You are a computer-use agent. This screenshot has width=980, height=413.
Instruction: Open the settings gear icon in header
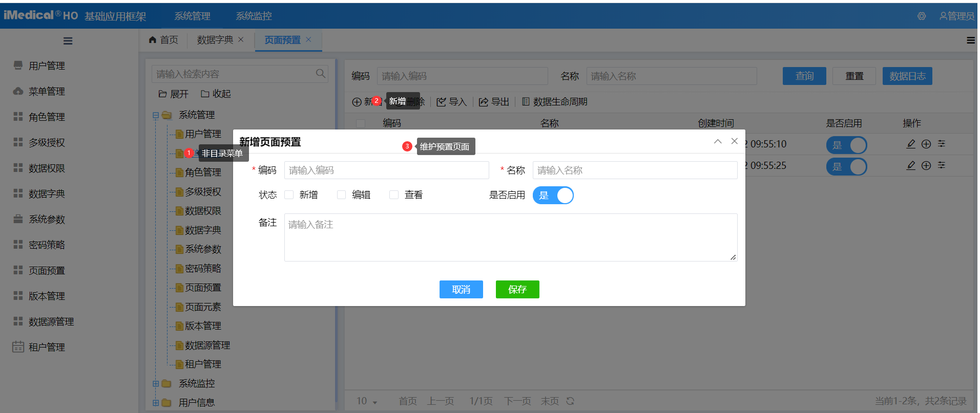click(922, 16)
